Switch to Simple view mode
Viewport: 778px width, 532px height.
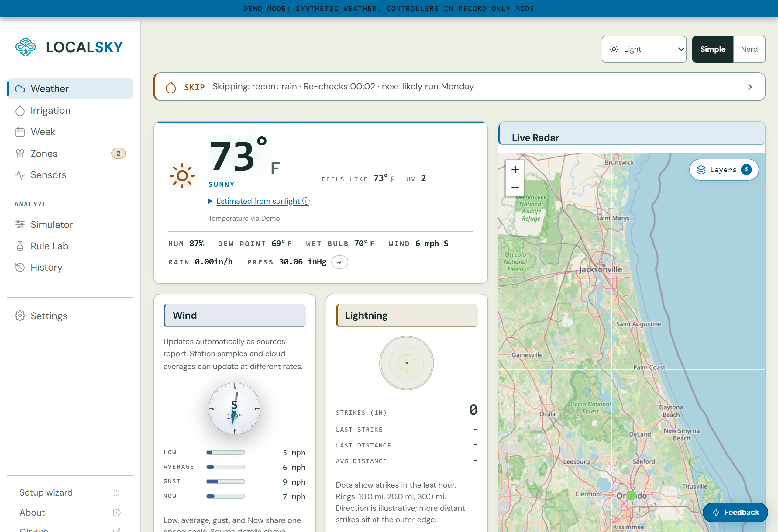(x=713, y=49)
